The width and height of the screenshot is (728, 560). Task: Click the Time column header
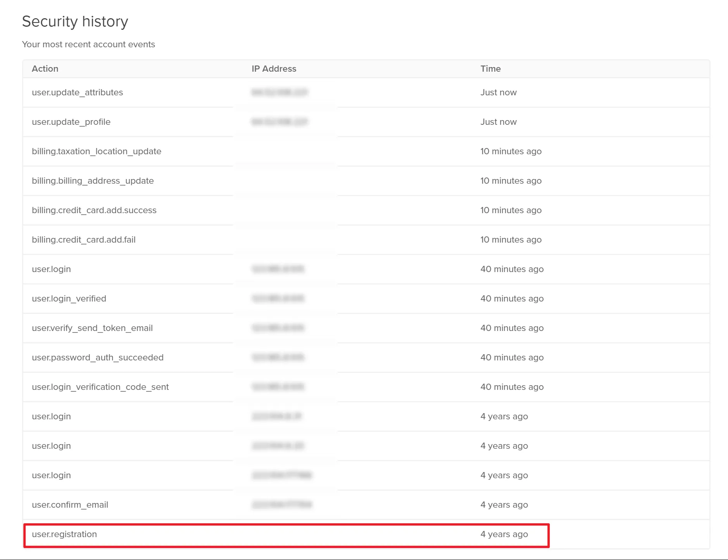490,69
